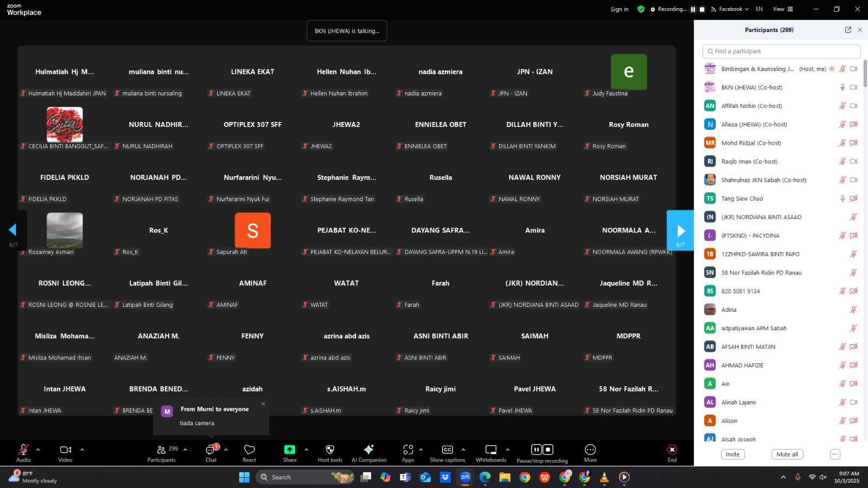Open the More options menu
The image size is (868, 488).
(590, 453)
